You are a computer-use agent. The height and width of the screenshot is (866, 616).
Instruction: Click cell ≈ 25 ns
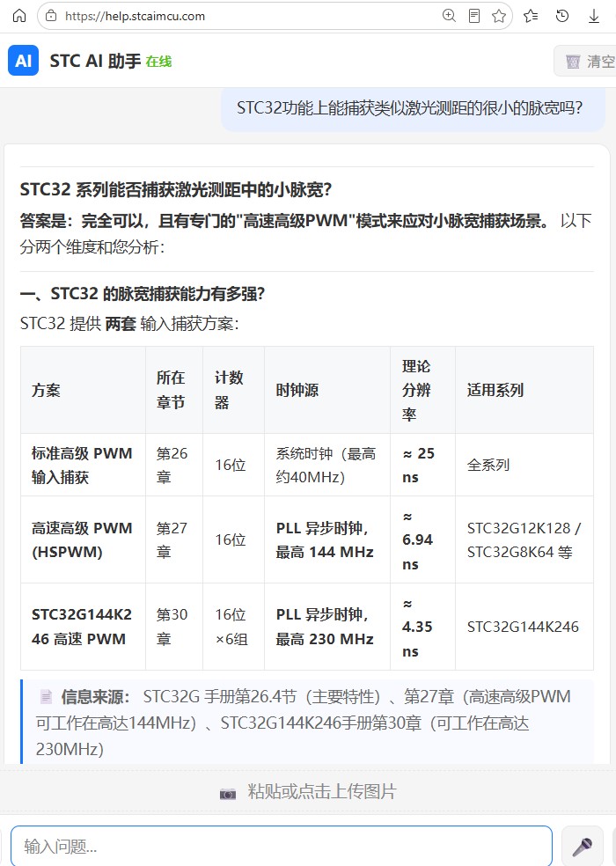[422, 465]
